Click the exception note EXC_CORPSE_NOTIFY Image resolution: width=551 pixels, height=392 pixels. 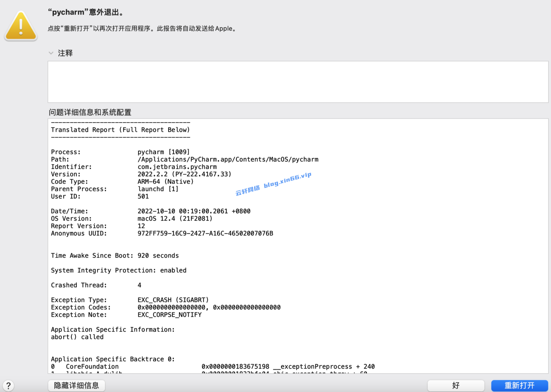point(170,315)
